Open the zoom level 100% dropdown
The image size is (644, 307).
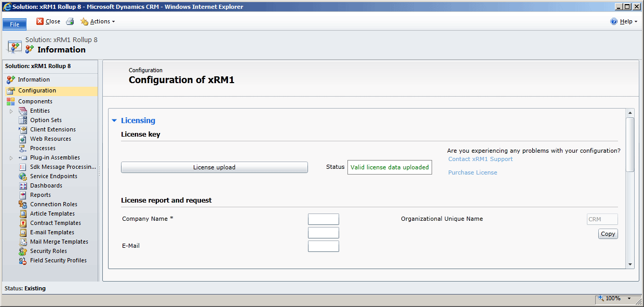point(629,299)
